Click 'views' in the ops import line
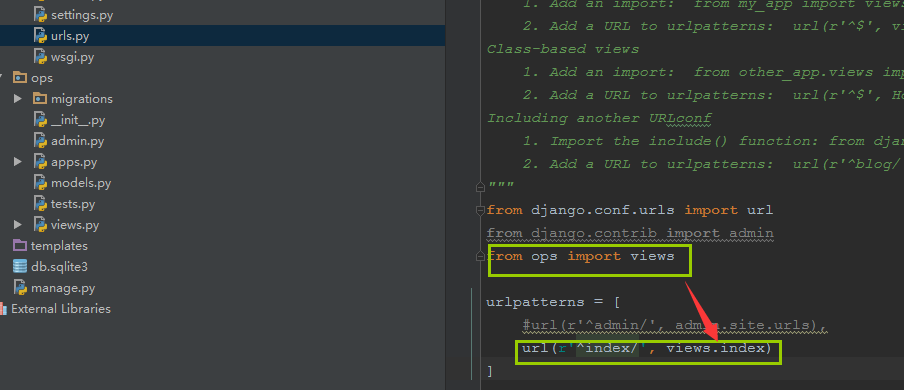 click(x=652, y=256)
